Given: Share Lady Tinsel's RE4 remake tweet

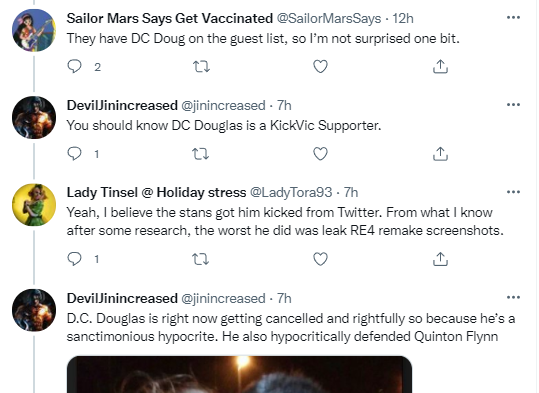Looking at the screenshot, I should pos(440,259).
